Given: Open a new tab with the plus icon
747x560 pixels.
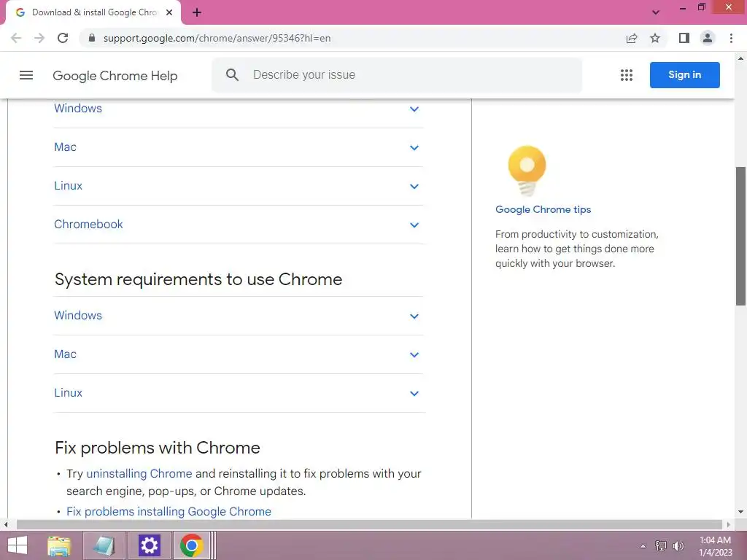Looking at the screenshot, I should coord(197,12).
